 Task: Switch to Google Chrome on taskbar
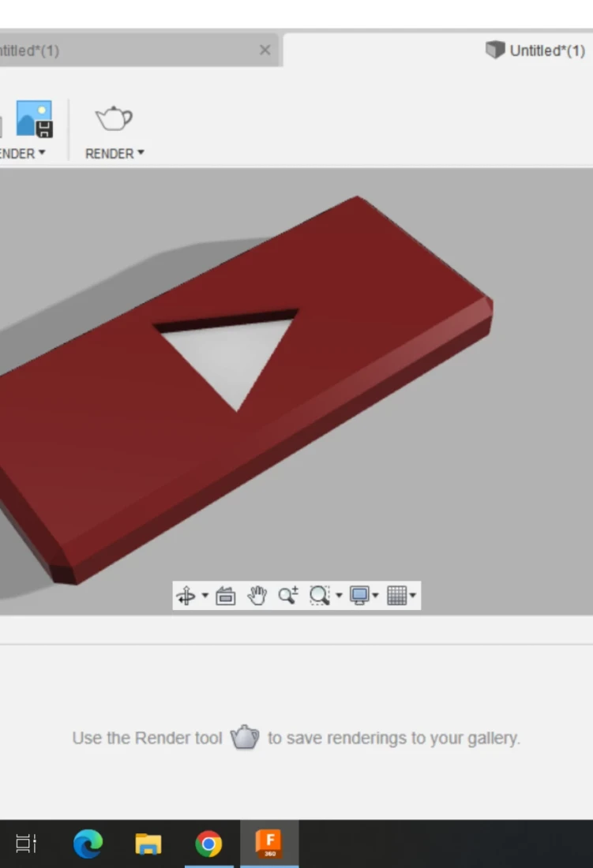(208, 844)
